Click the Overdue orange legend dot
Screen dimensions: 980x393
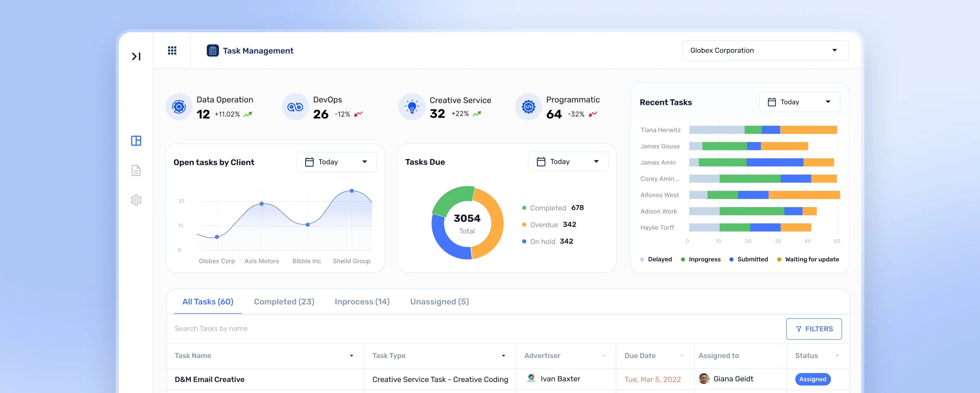[x=524, y=224]
